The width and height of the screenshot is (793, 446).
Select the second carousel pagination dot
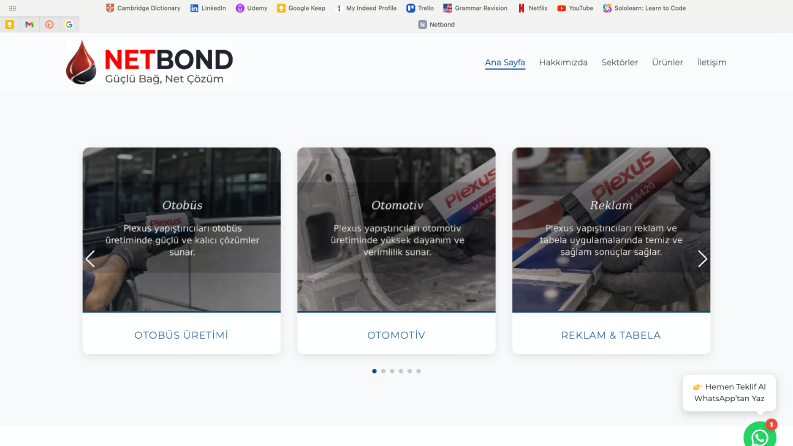tap(383, 371)
